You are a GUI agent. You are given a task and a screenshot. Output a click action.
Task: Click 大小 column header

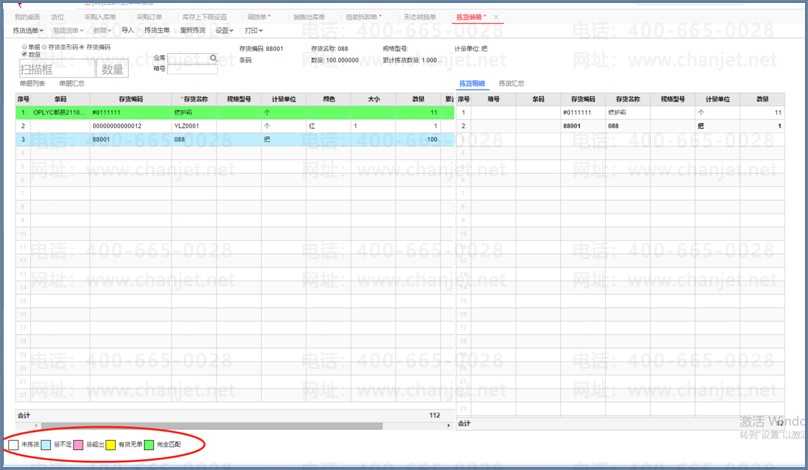click(x=374, y=99)
